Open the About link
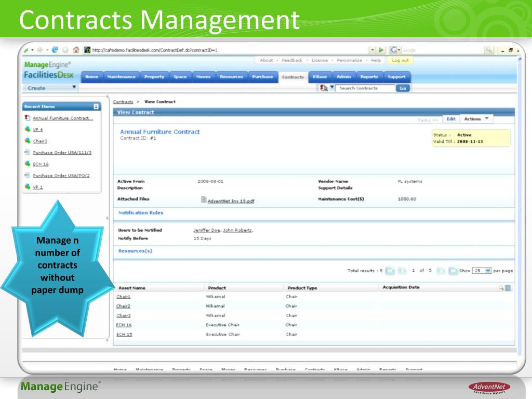Screen dimensions: 532x399 coord(267,60)
